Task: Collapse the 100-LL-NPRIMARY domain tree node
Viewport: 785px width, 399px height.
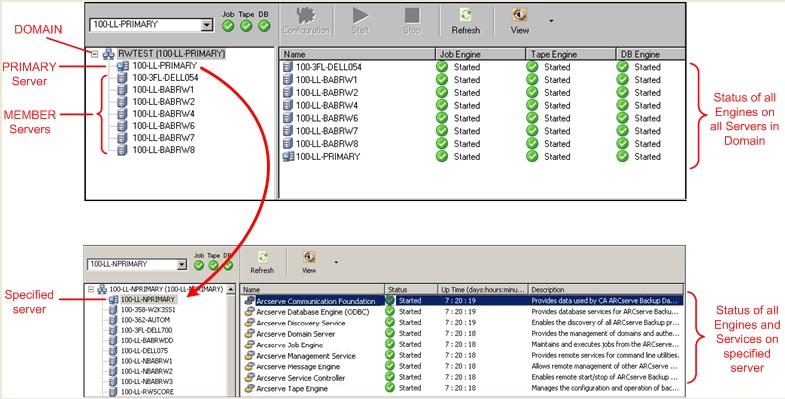Action: [91, 289]
